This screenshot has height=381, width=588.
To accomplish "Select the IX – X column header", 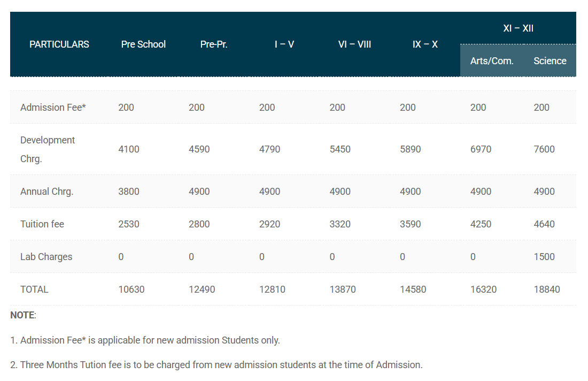I will (425, 44).
